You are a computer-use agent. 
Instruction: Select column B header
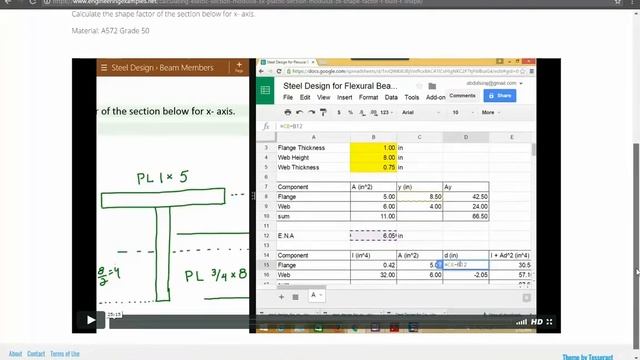point(373,137)
